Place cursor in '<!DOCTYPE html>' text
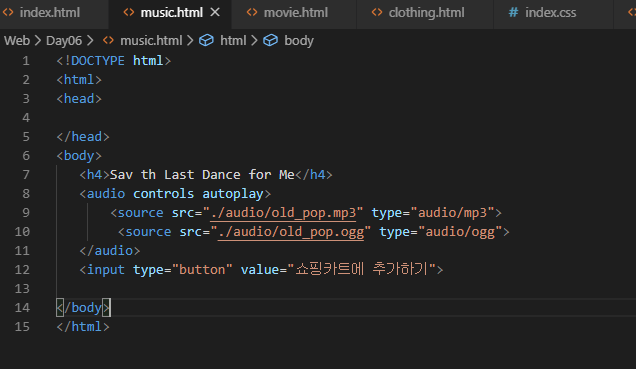The image size is (636, 369). coord(114,61)
